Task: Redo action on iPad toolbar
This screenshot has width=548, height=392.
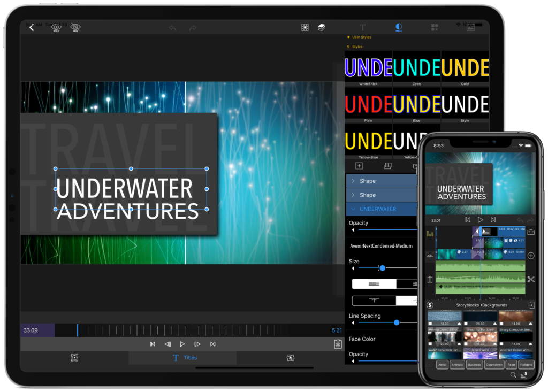Action: click(193, 28)
